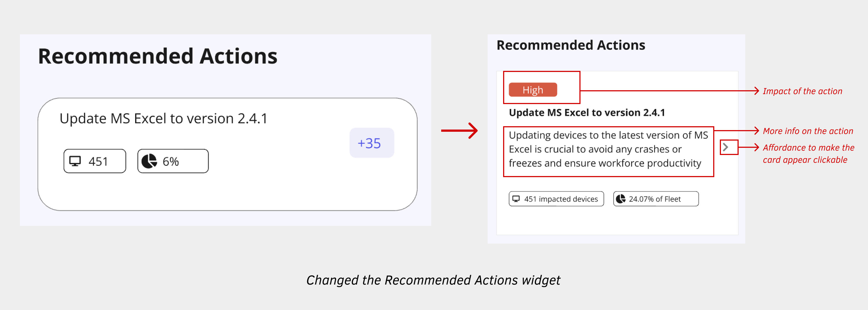Image resolution: width=868 pixels, height=310 pixels.
Task: Click the "451 impacted devices" chip label
Action: coord(561,199)
